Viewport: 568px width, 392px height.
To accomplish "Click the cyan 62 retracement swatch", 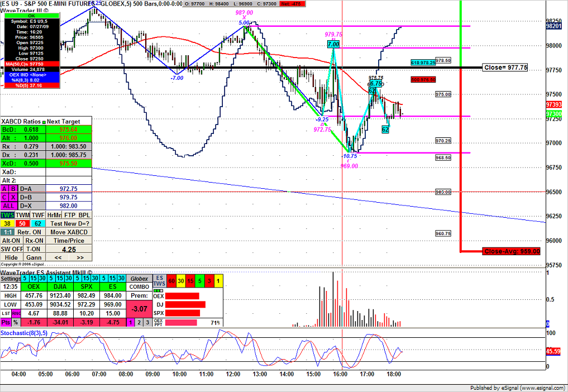I will (39, 223).
